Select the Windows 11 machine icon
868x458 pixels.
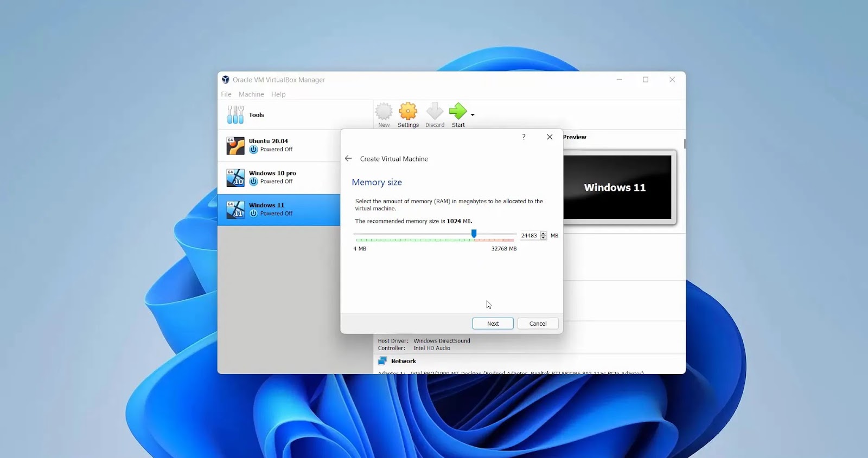[235, 210]
